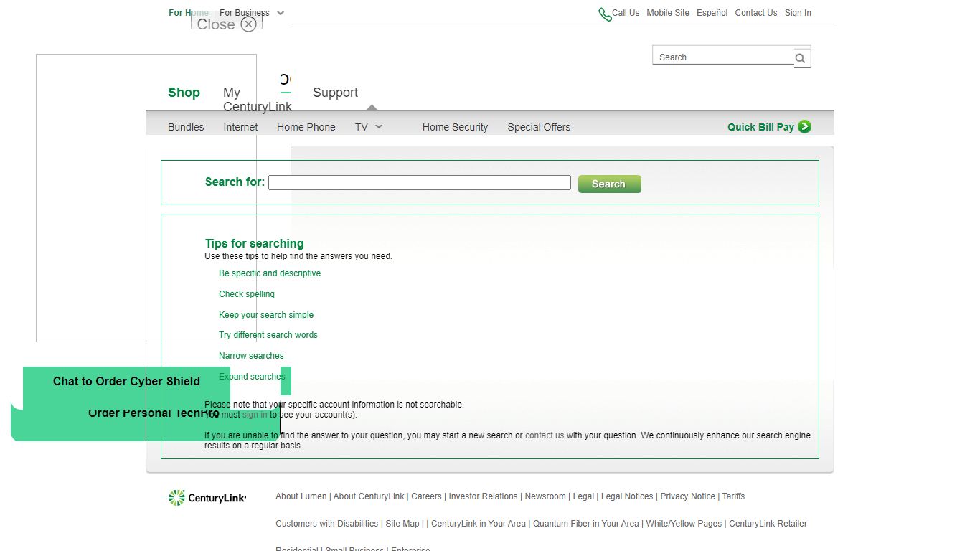Expand the TV submenu arrow
The width and height of the screenshot is (980, 551).
point(379,127)
